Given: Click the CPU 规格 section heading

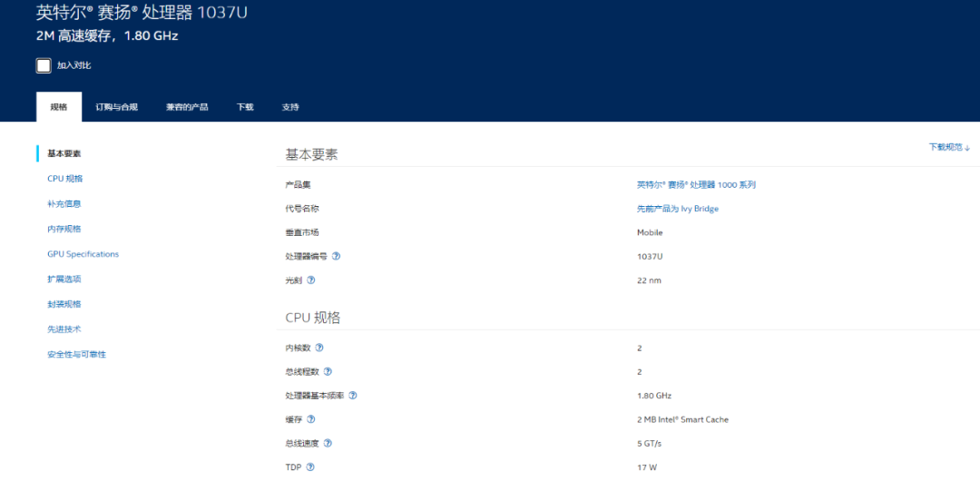Looking at the screenshot, I should click(313, 318).
